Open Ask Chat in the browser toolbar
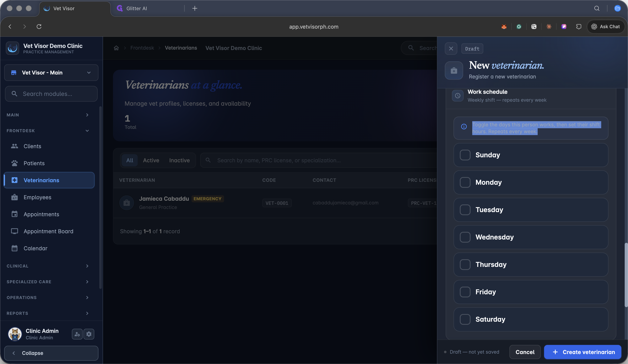Viewport: 628px width, 364px height. pos(606,27)
